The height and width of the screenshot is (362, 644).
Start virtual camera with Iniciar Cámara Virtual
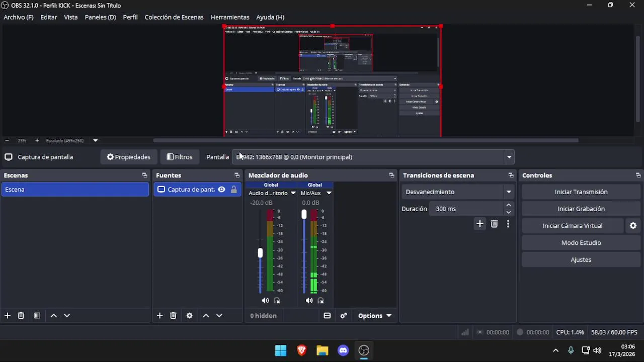pyautogui.click(x=573, y=226)
